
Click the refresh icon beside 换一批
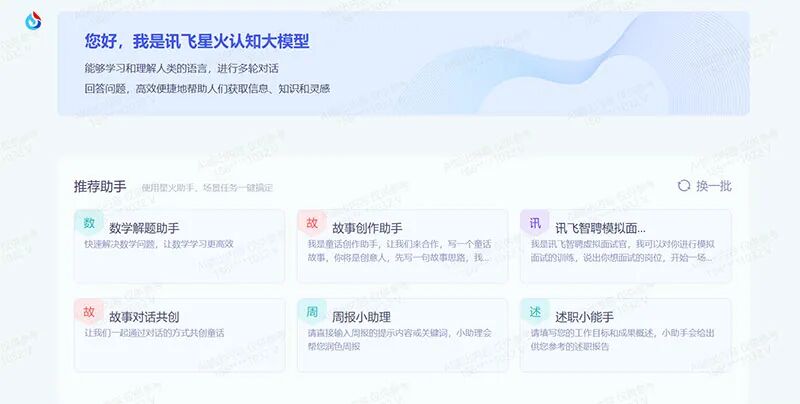click(684, 186)
